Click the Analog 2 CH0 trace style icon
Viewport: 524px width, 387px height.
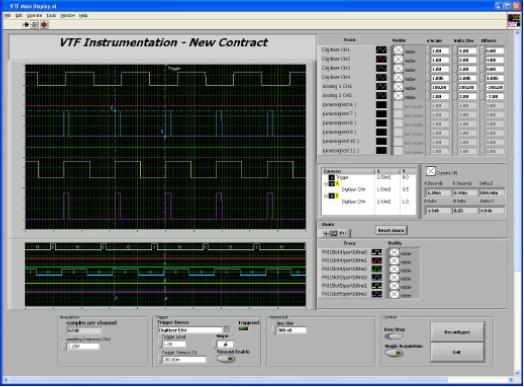381,96
